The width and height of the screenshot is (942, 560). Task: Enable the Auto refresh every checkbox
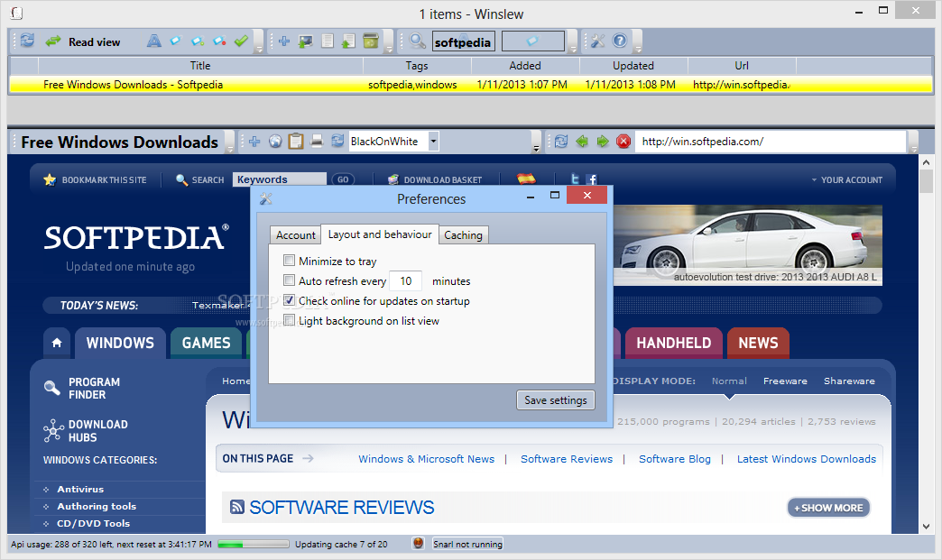[289, 280]
